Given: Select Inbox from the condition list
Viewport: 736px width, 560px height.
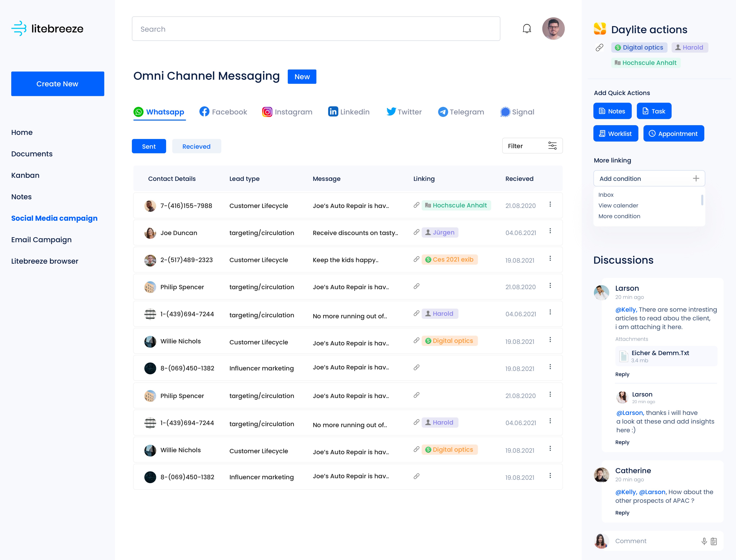Looking at the screenshot, I should (606, 195).
